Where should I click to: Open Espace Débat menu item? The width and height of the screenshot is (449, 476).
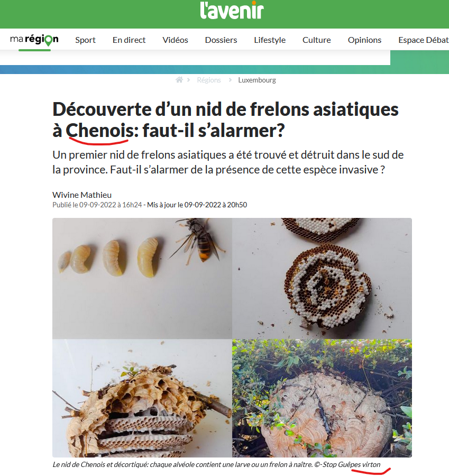[424, 40]
